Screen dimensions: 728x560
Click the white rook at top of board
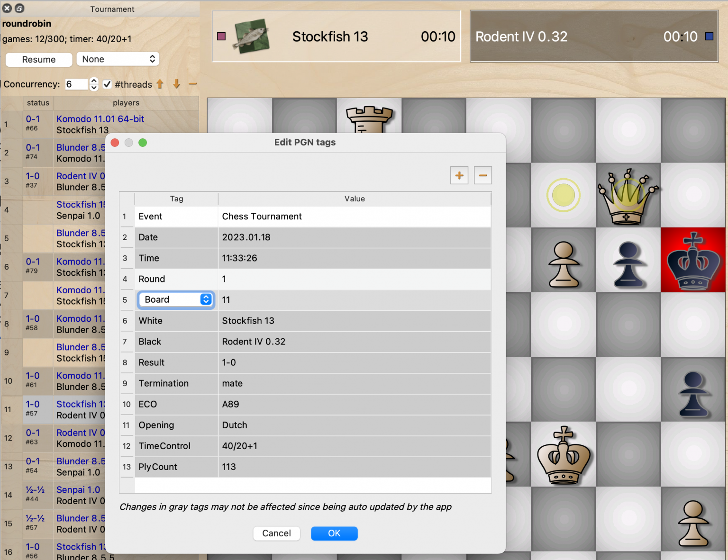point(369,118)
